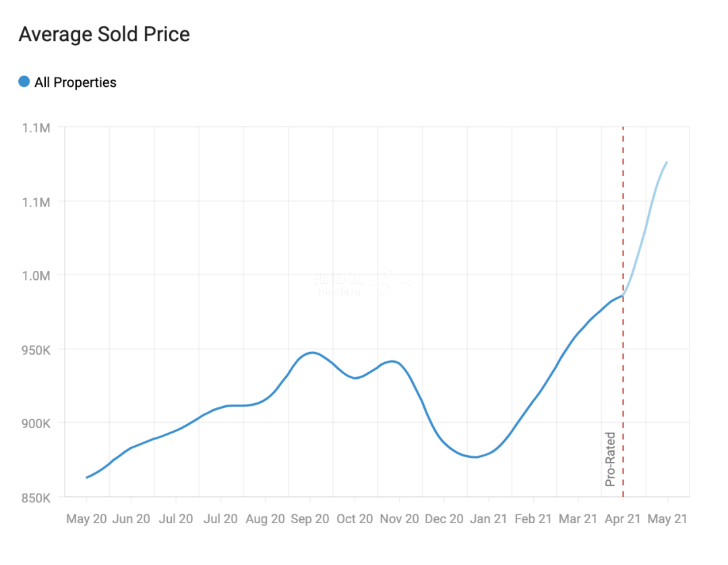
Task: Click the 1.0M y-axis label
Action: pyautogui.click(x=36, y=275)
